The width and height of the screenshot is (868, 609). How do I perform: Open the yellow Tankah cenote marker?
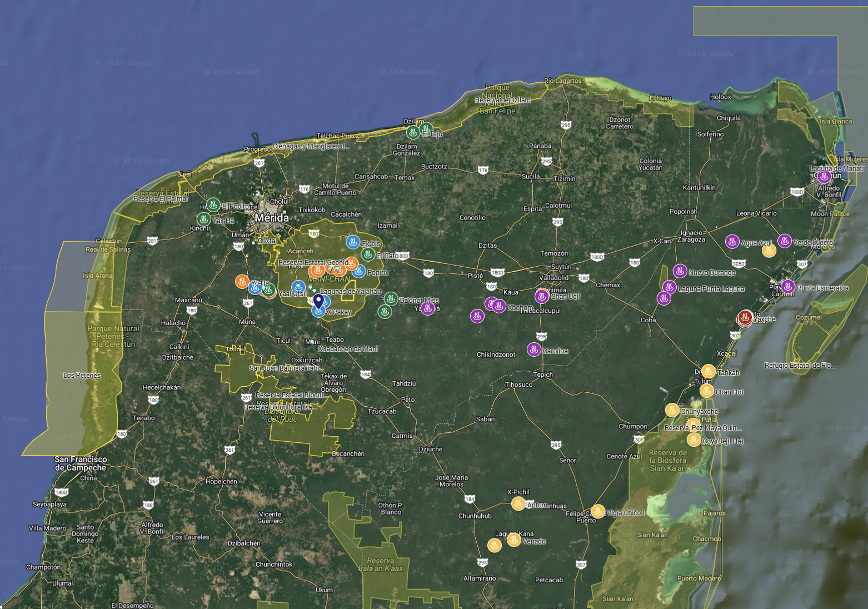708,371
